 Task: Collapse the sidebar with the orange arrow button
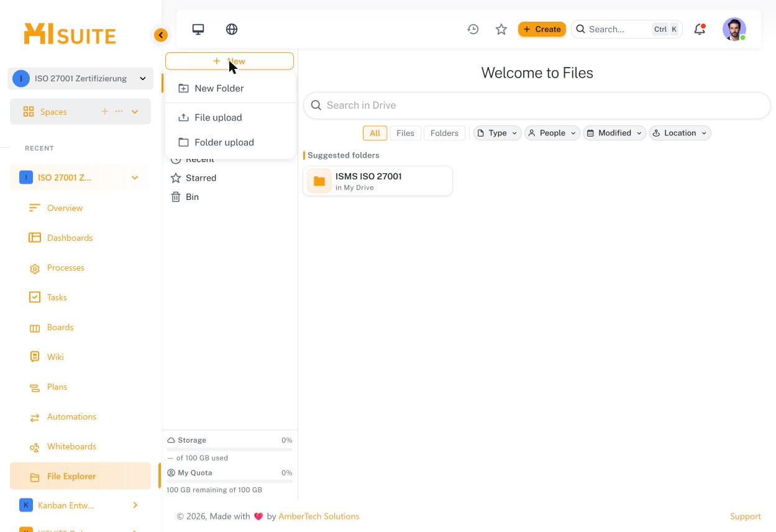pos(161,35)
